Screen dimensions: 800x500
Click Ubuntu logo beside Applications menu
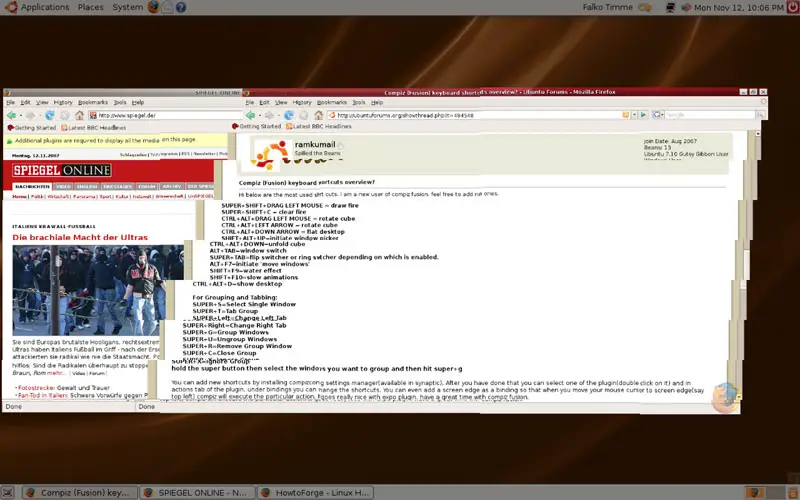(x=11, y=7)
